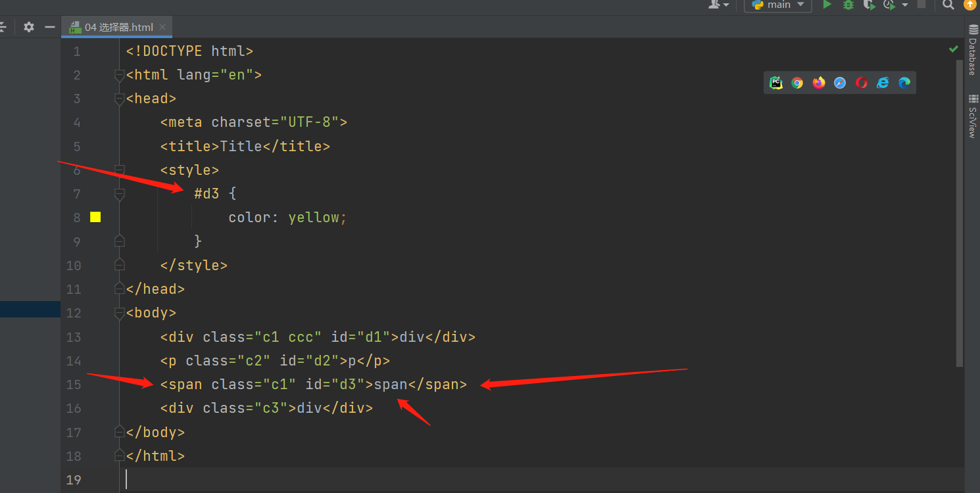Click the lang="en" attribute
This screenshot has height=493, width=980.
216,75
